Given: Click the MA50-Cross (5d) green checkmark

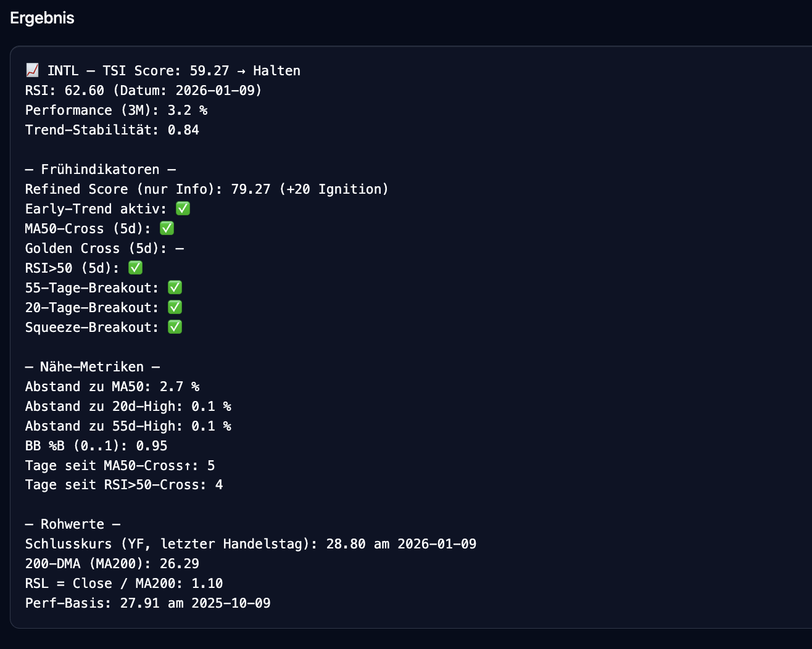Looking at the screenshot, I should click(167, 228).
